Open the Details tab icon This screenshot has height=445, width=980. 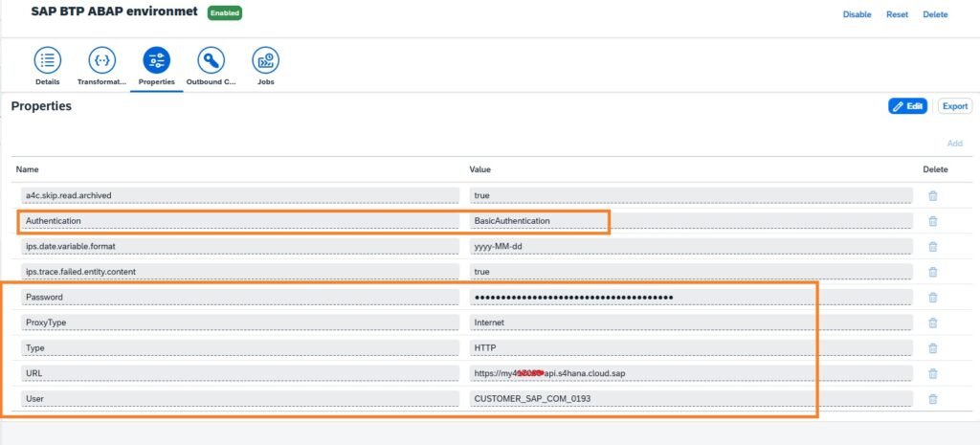(x=48, y=60)
